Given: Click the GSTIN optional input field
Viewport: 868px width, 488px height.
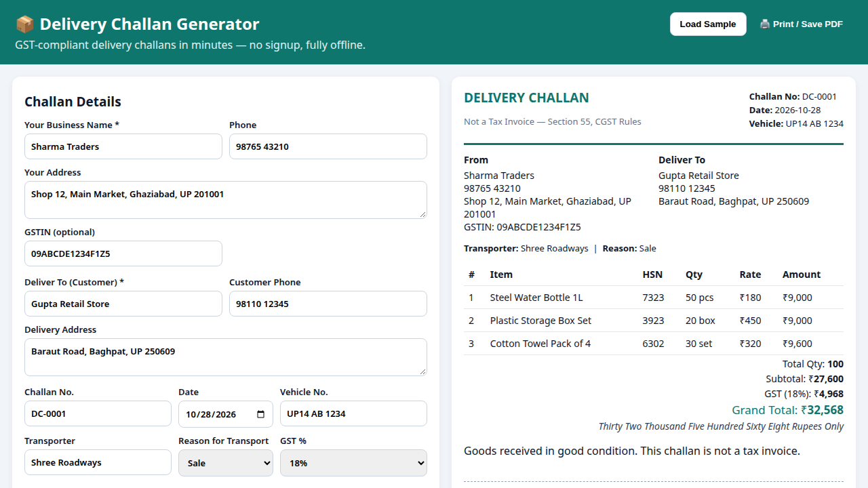Looking at the screenshot, I should coord(123,253).
